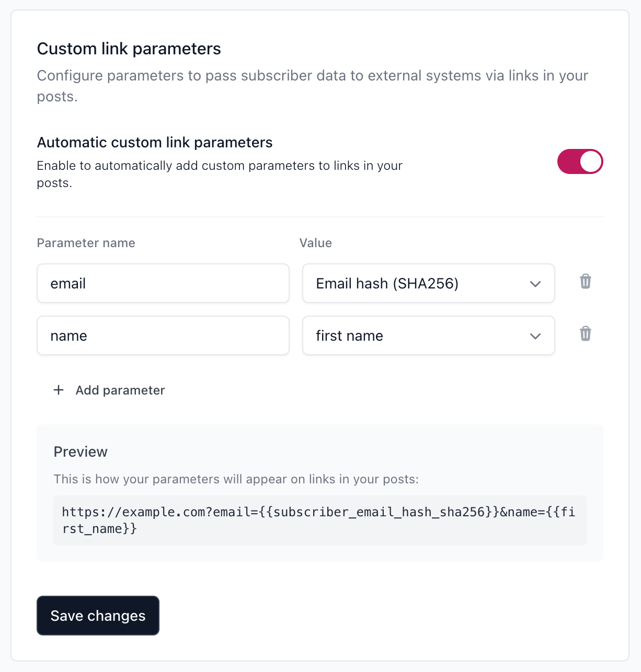Click the Add parameter text button
This screenshot has height=672, width=641.
click(120, 390)
